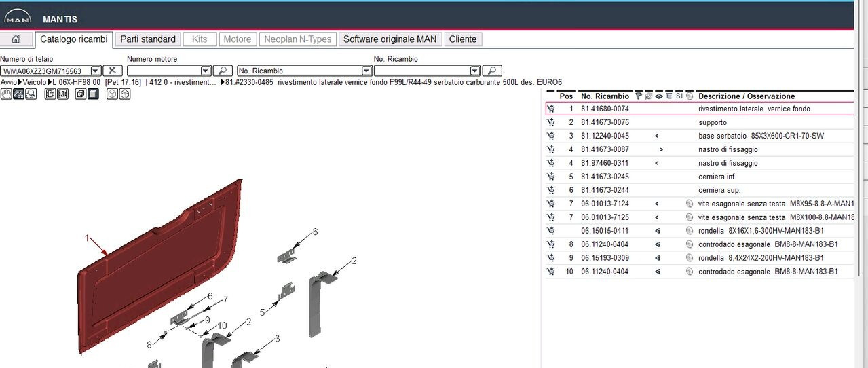Click callout number 3 in the drawing
This screenshot has height=368, width=868.
[277, 338]
